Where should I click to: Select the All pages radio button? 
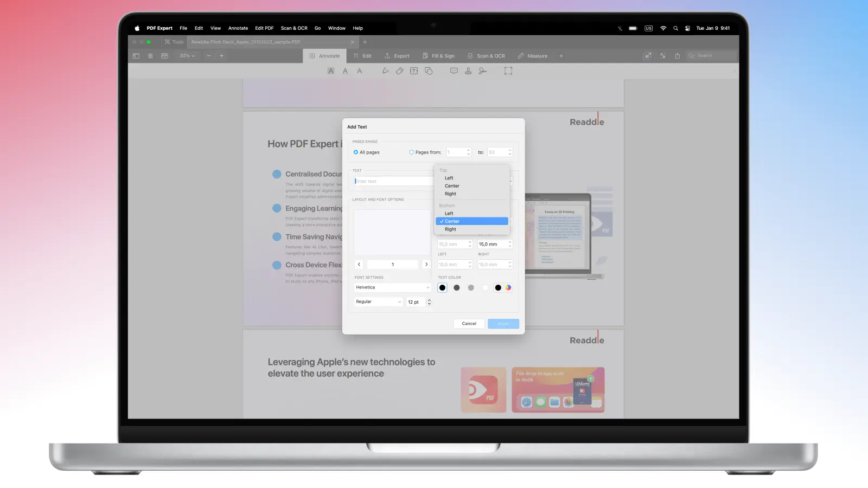pos(356,152)
